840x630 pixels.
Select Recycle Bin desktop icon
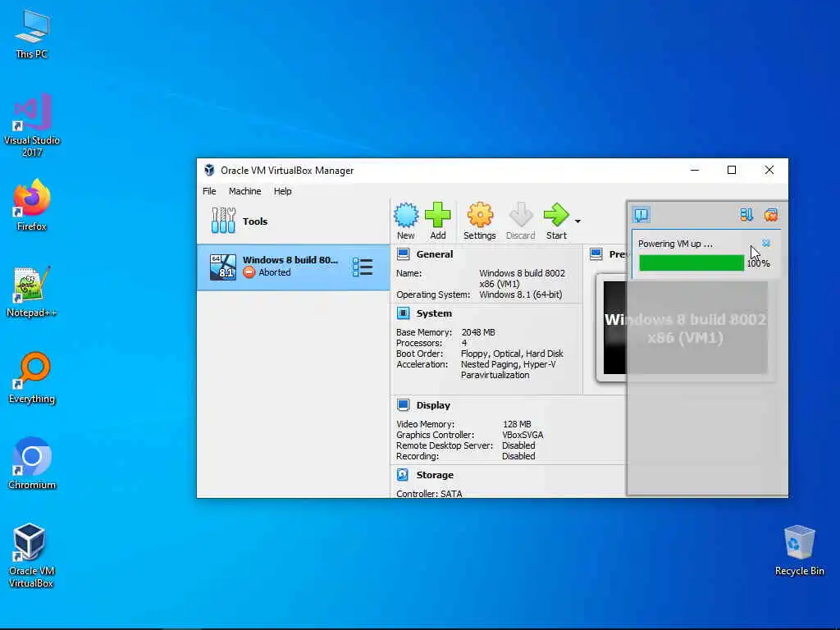[x=799, y=550]
